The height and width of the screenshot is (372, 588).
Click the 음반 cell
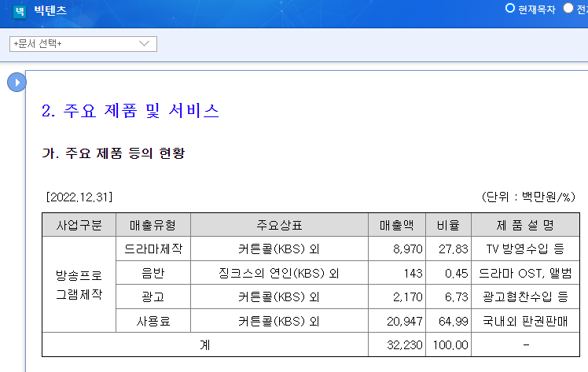(153, 273)
